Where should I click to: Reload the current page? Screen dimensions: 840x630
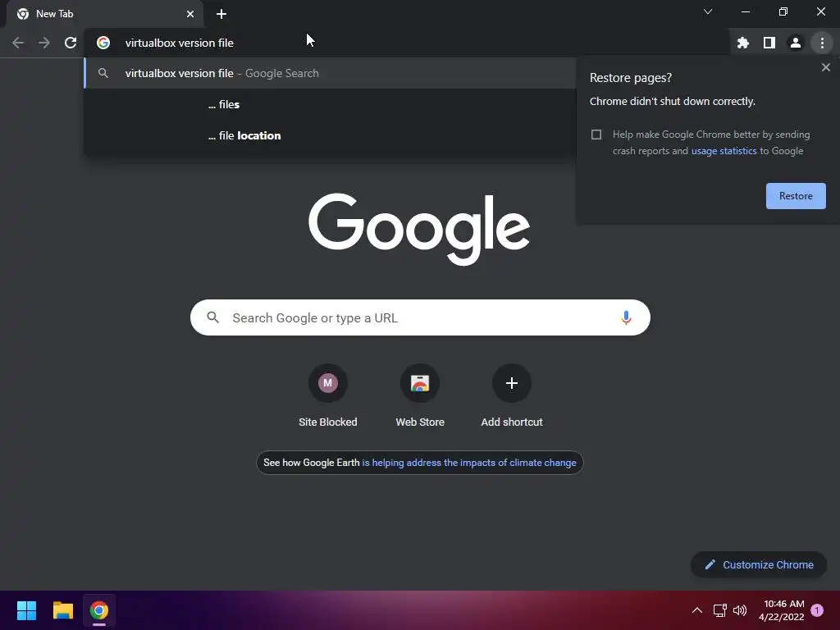tap(71, 43)
